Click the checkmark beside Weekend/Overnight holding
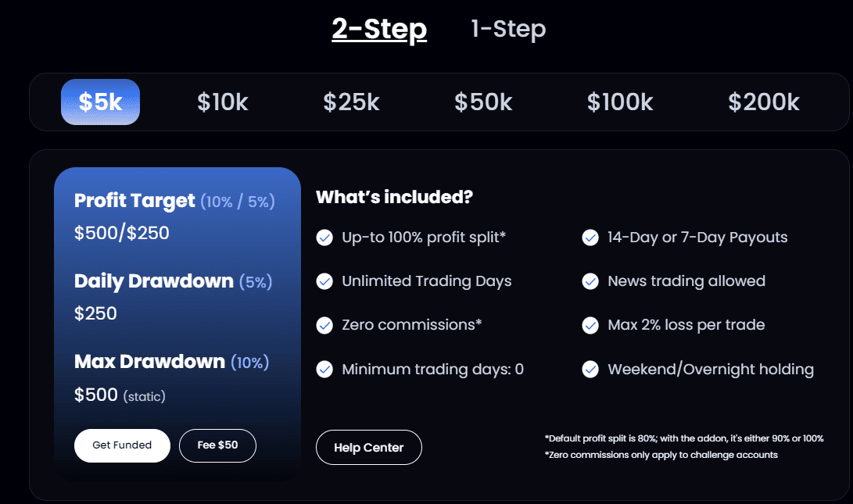 click(590, 370)
